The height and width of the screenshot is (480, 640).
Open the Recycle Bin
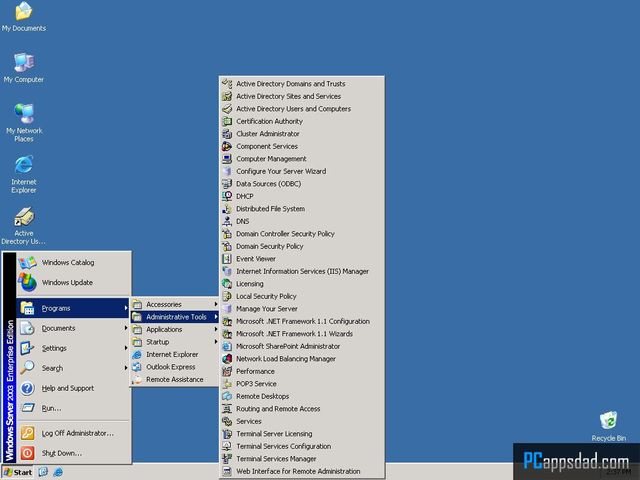click(609, 426)
